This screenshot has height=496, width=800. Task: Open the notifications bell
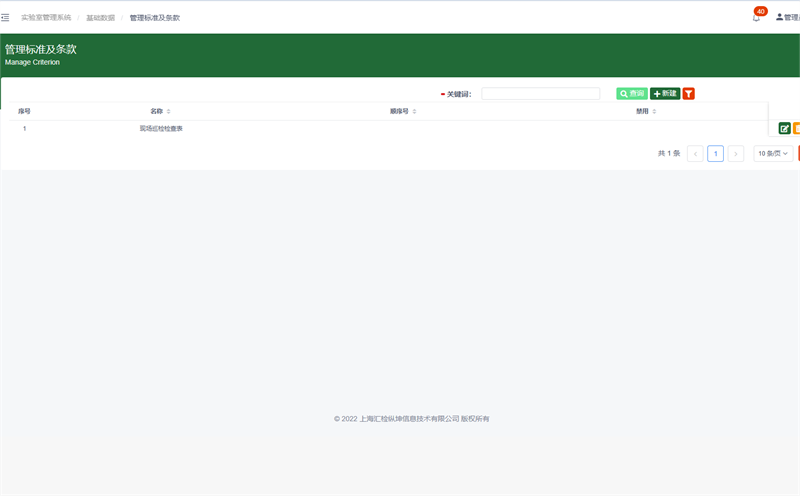point(756,17)
